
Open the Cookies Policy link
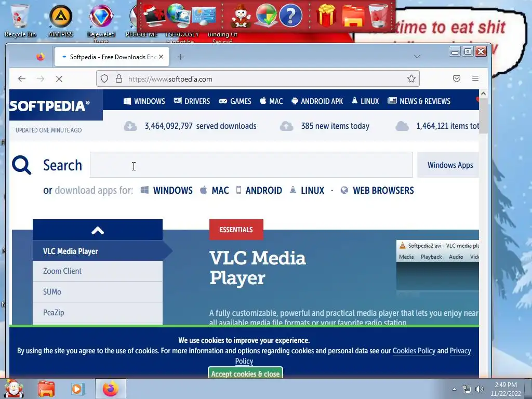(414, 351)
